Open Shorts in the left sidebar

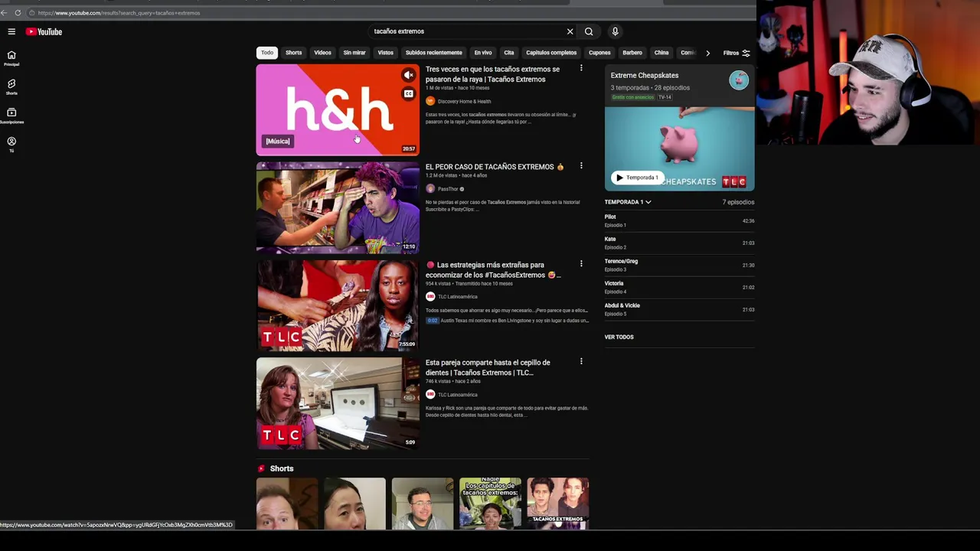(x=11, y=86)
